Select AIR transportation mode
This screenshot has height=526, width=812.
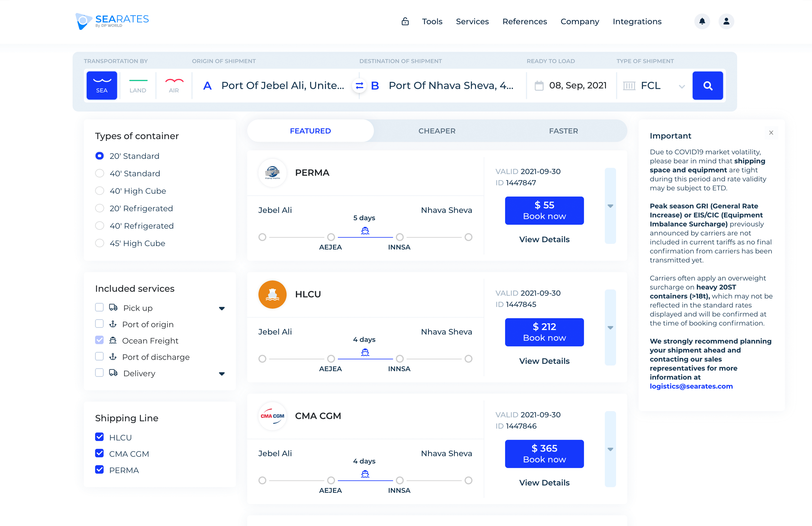(174, 85)
